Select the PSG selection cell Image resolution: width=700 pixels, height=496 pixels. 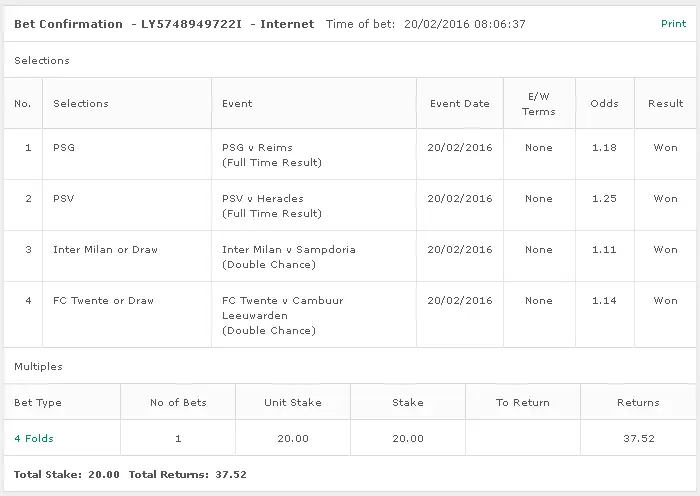[x=64, y=147]
